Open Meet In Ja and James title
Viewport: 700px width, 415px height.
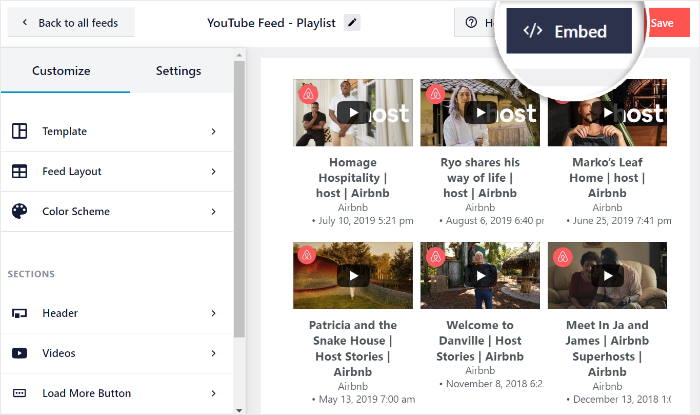point(607,349)
